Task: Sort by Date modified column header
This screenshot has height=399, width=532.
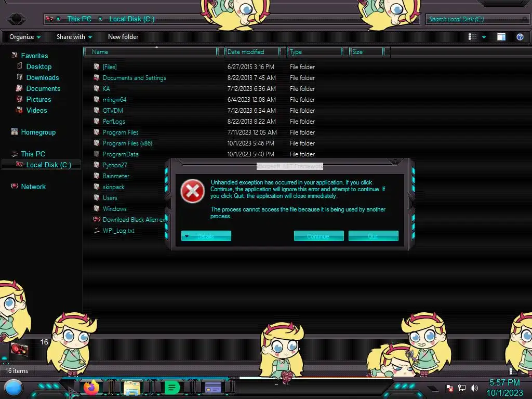Action: coord(252,51)
